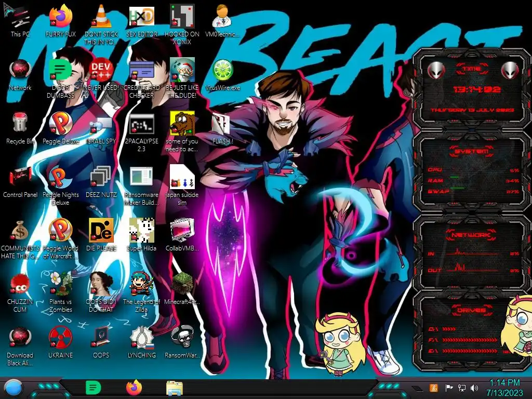The height and width of the screenshot is (399, 532).
Task: Launch the SEX EDITOR HxD shortcut
Action: (x=141, y=17)
